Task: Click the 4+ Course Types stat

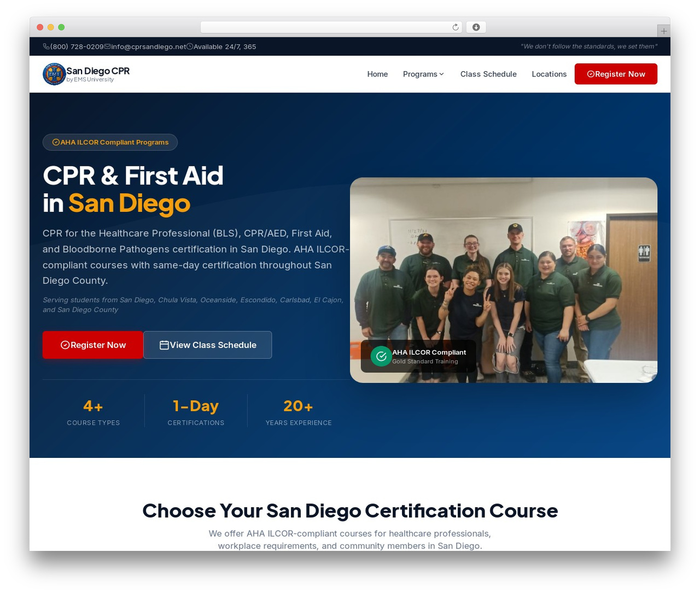Action: [94, 412]
